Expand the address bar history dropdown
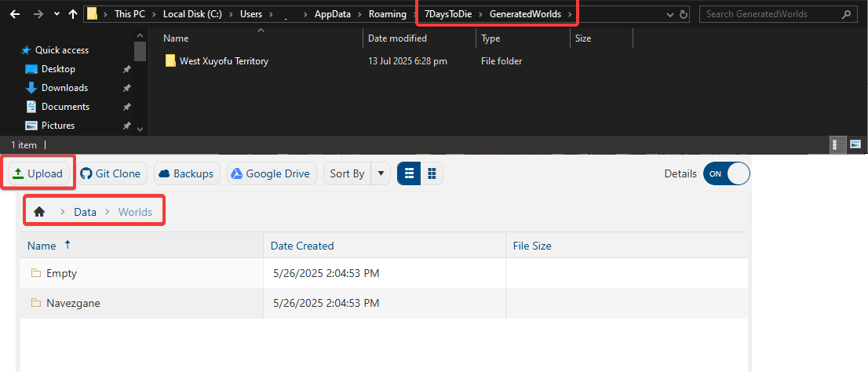This screenshot has width=868, height=372. pyautogui.click(x=671, y=15)
